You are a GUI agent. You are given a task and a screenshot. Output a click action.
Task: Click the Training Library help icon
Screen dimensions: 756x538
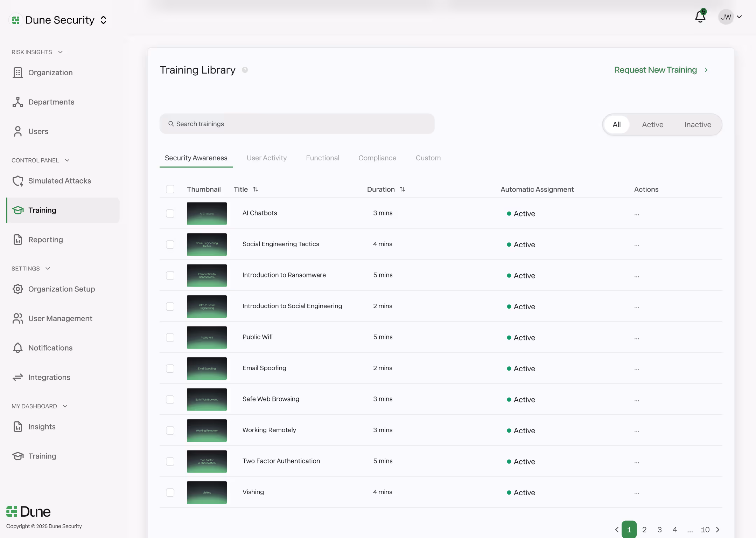tap(245, 70)
